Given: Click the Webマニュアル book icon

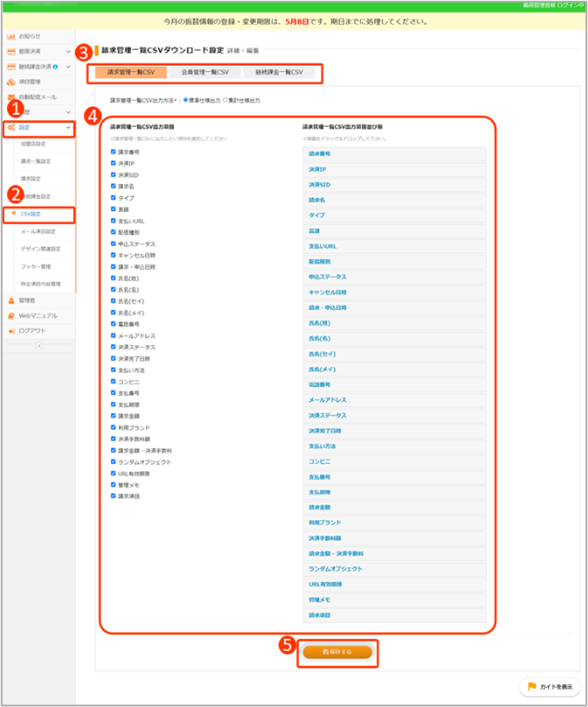Looking at the screenshot, I should coord(11,316).
